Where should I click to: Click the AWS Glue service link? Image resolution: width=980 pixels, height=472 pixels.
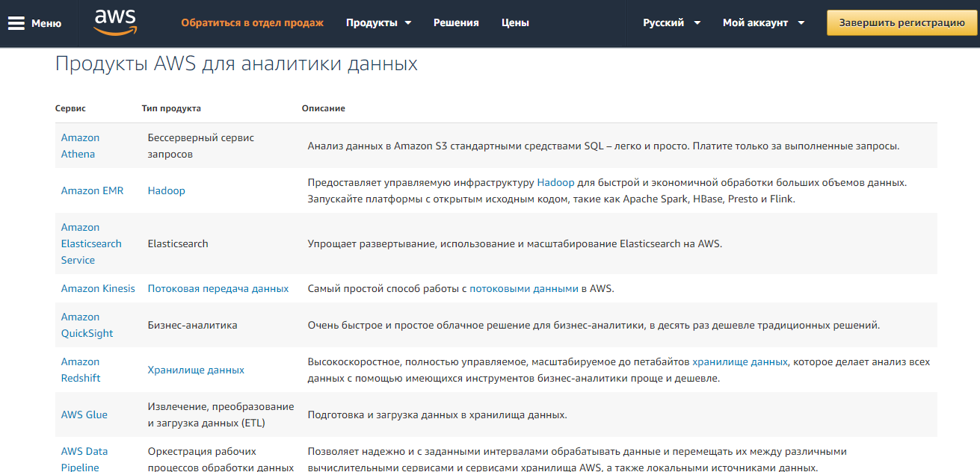[x=84, y=414]
